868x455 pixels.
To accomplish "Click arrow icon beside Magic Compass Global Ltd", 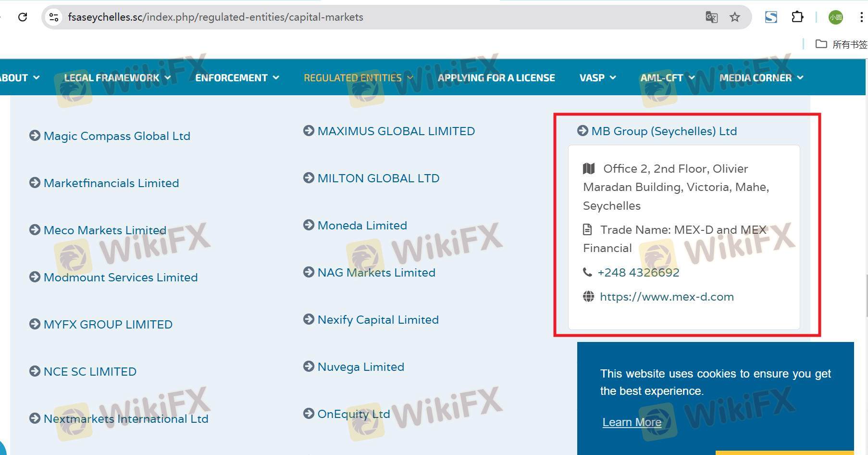I will (x=35, y=136).
